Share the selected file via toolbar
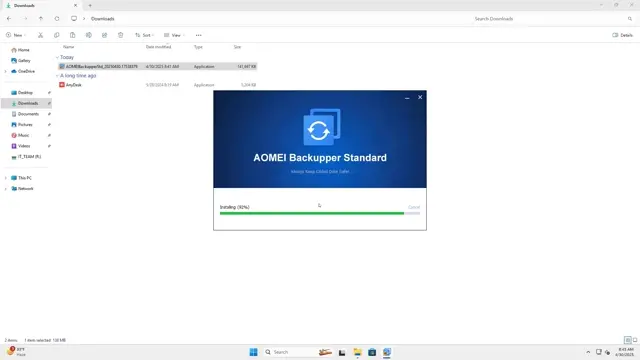Image resolution: width=640 pixels, height=360 pixels. 104,35
